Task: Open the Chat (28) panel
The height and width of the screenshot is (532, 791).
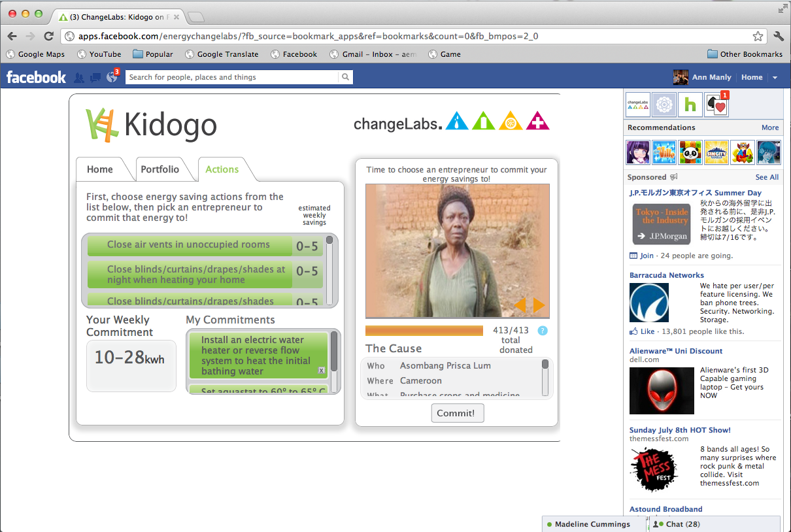Action: [715, 524]
